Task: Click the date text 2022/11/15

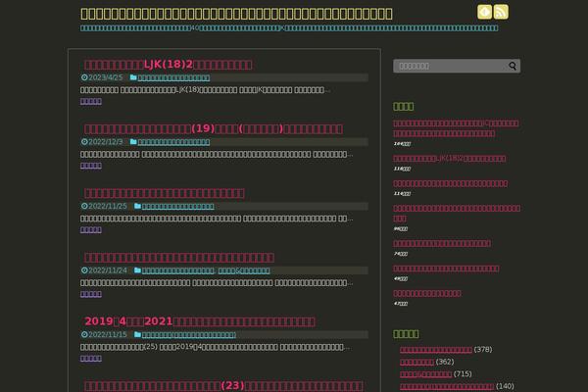Action: click(108, 334)
